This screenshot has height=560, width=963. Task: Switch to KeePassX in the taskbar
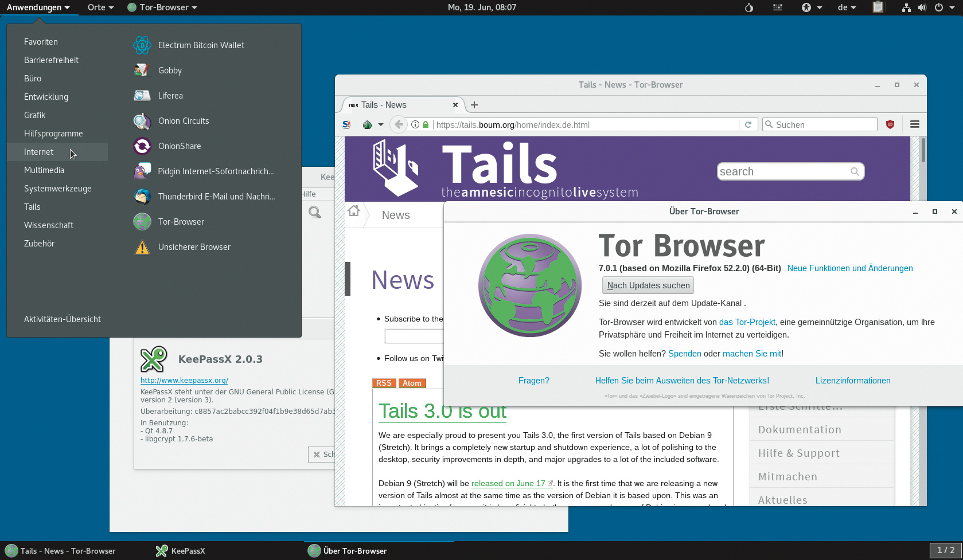pyautogui.click(x=181, y=551)
